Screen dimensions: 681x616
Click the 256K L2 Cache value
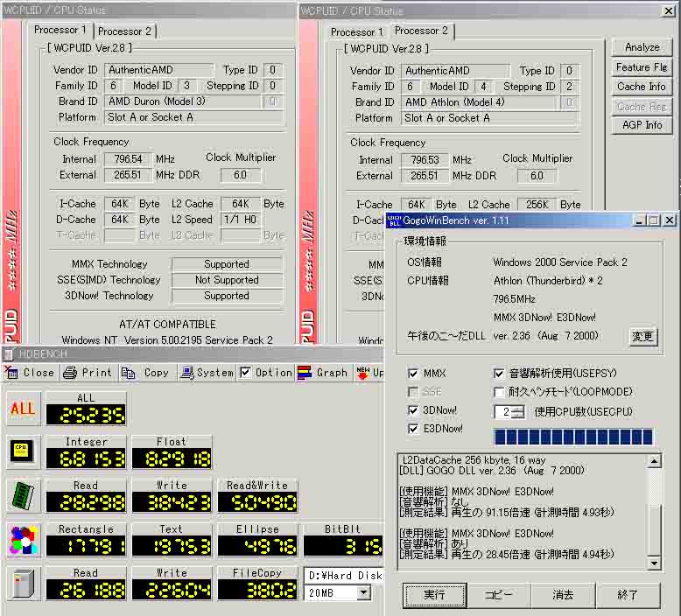[537, 205]
